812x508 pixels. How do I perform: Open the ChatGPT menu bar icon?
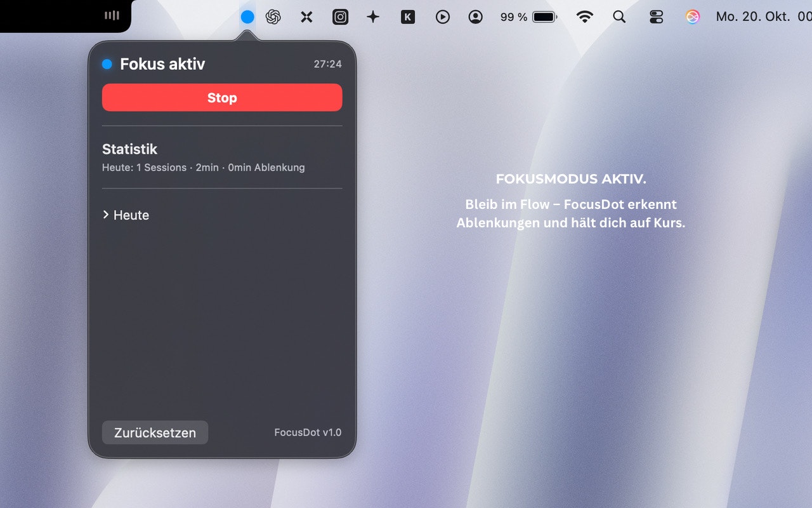[x=273, y=17]
